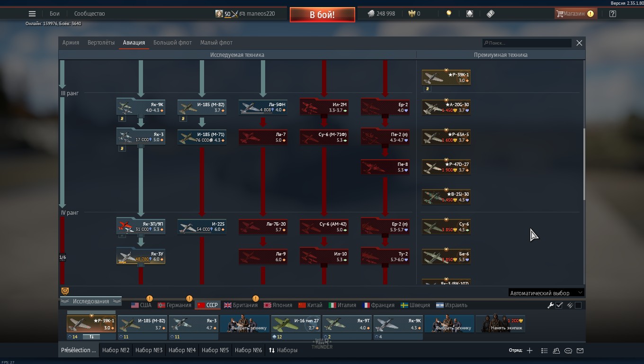The image size is (644, 364).
Task: Click the tech tree vertical scrollbar
Action: point(584,164)
